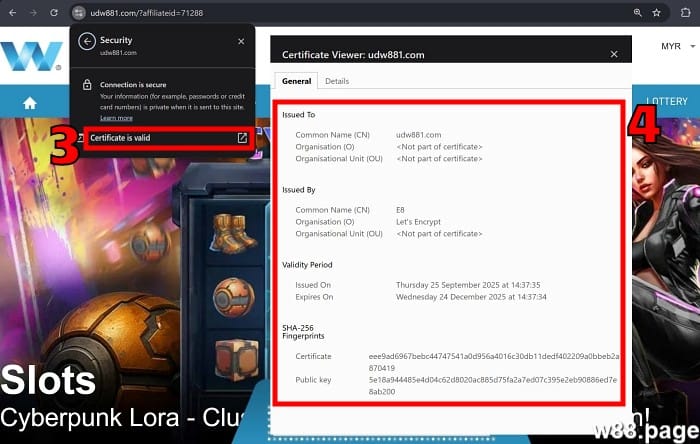Click the Slots banner heading
The width and height of the screenshot is (700, 444).
(x=48, y=380)
